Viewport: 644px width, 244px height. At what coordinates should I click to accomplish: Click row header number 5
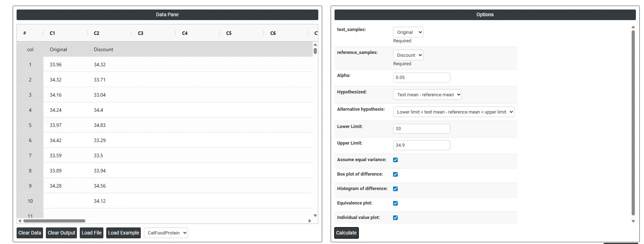pos(30,125)
